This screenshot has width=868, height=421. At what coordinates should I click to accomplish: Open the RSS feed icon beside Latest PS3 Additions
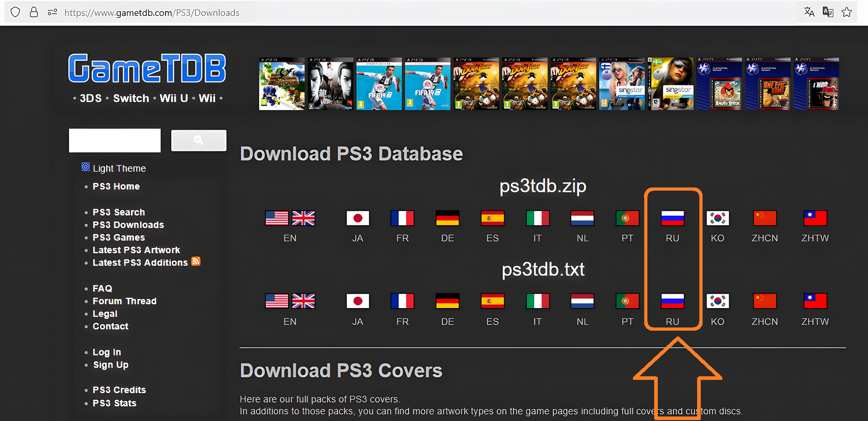[196, 262]
